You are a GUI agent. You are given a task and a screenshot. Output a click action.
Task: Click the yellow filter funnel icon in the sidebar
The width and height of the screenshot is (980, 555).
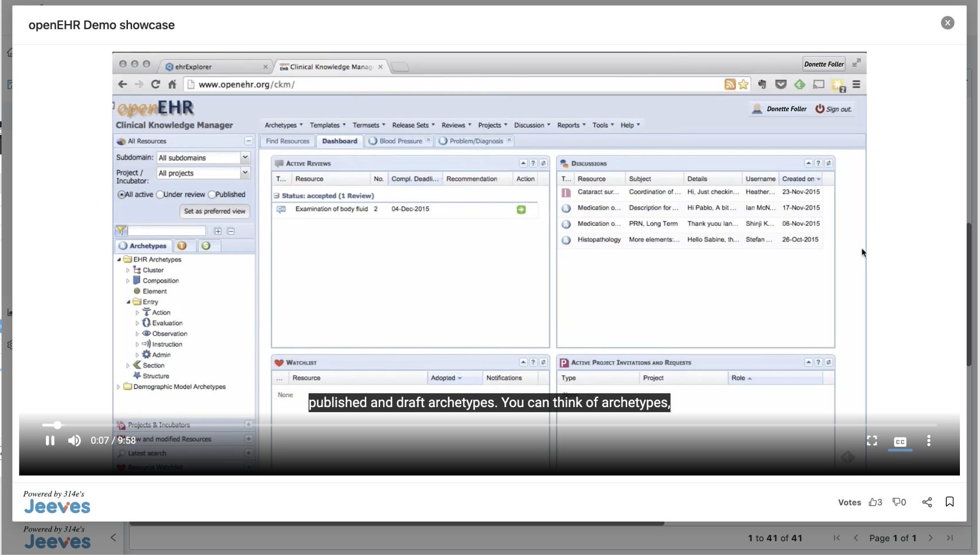pos(121,230)
